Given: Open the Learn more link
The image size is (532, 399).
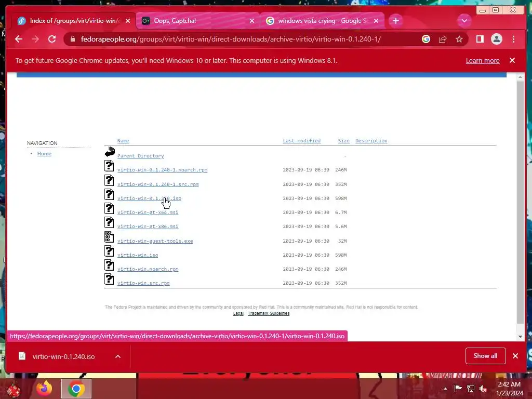Looking at the screenshot, I should pos(483,60).
